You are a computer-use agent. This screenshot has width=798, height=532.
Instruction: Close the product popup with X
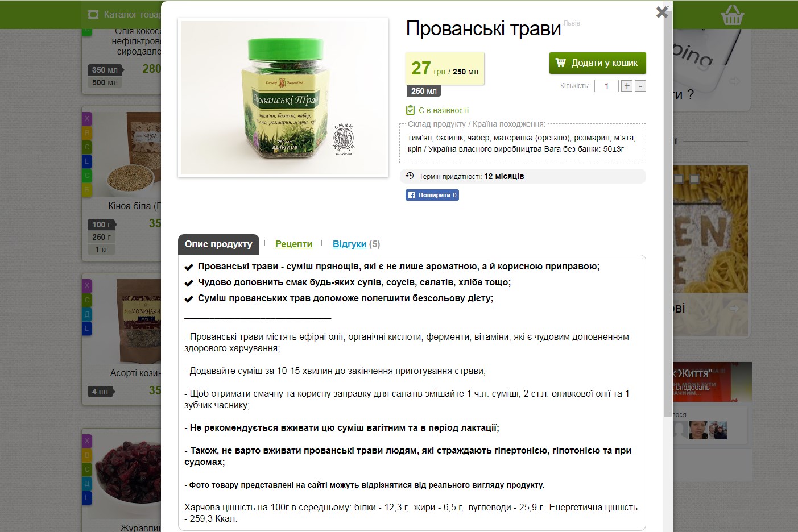point(661,12)
